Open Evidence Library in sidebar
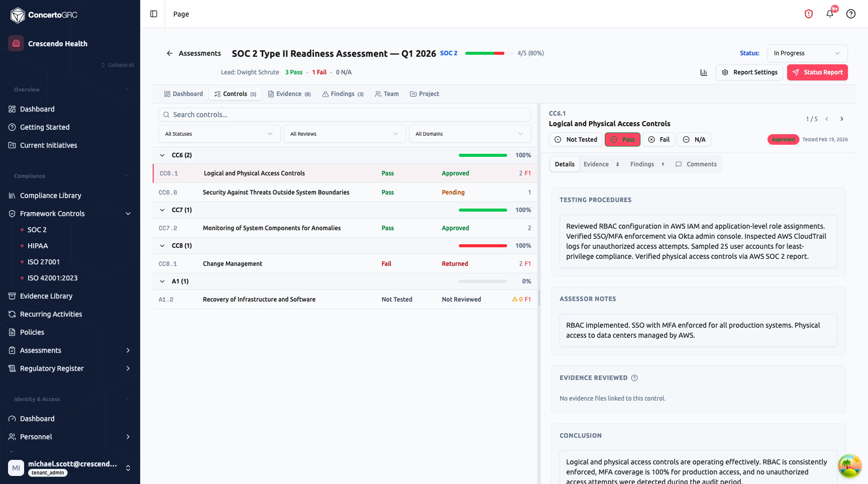This screenshot has width=868, height=484. 46,296
